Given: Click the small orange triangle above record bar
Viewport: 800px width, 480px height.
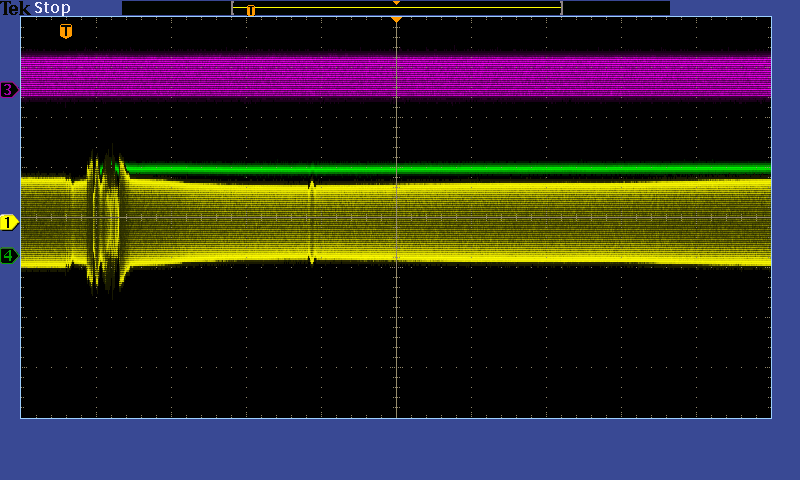Looking at the screenshot, I should coord(397,3).
